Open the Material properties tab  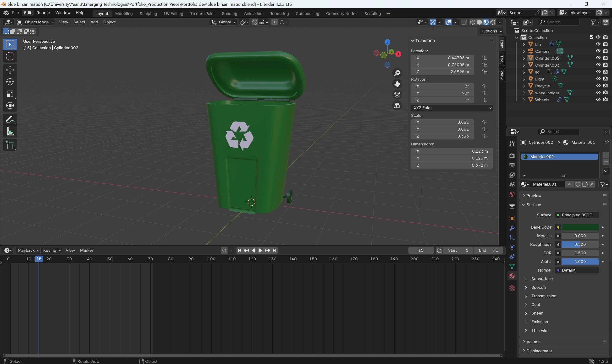click(512, 276)
